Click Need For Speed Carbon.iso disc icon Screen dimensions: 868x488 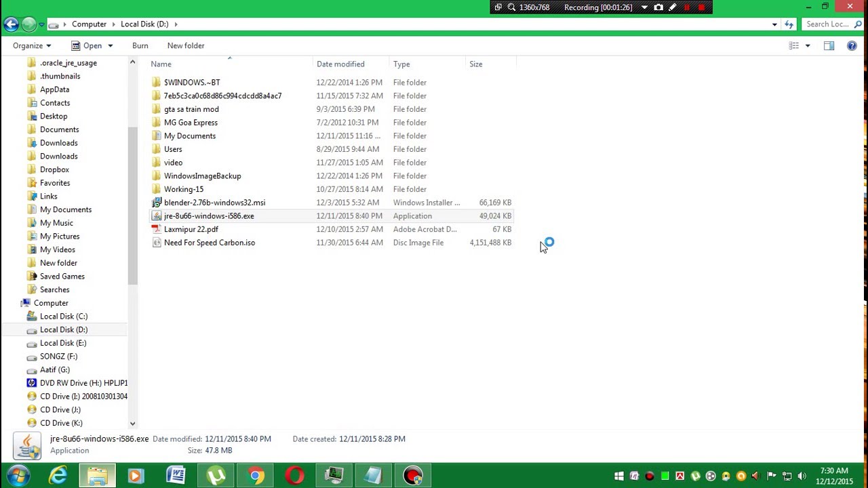click(x=157, y=243)
